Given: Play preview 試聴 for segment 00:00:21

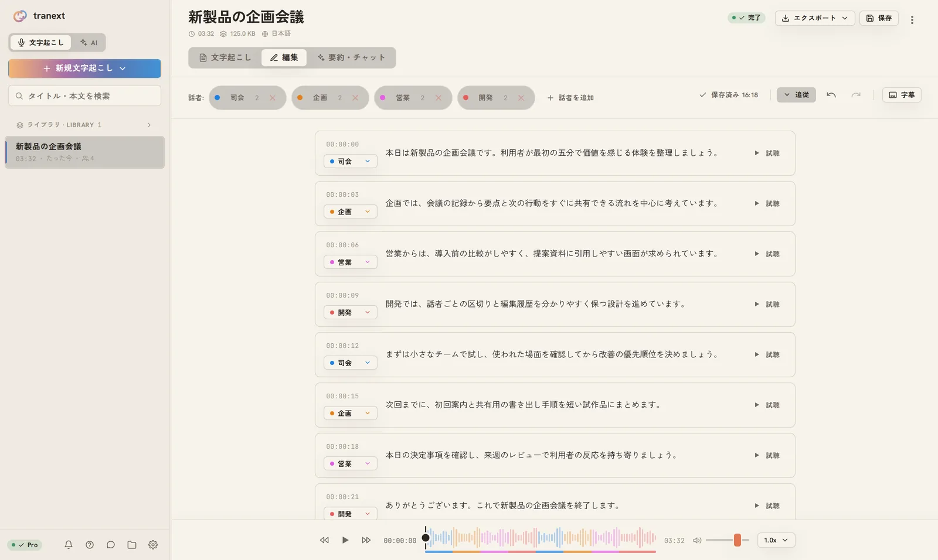Looking at the screenshot, I should pyautogui.click(x=767, y=506).
